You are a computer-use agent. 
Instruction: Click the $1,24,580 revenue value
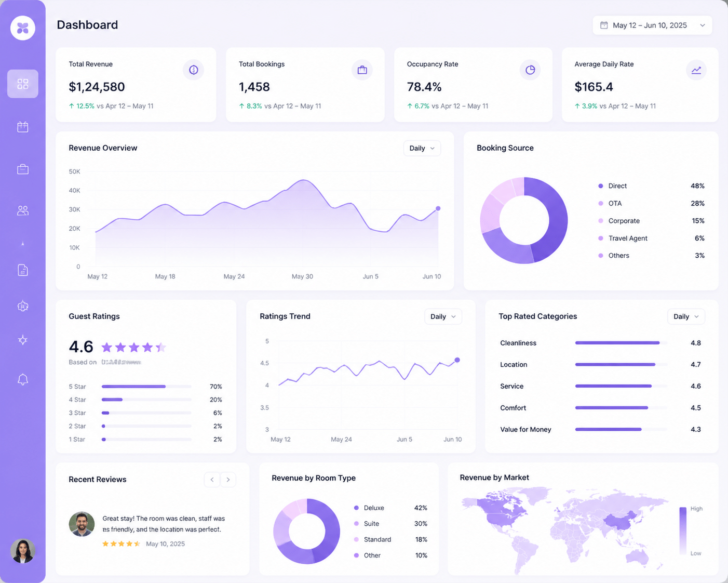point(97,87)
